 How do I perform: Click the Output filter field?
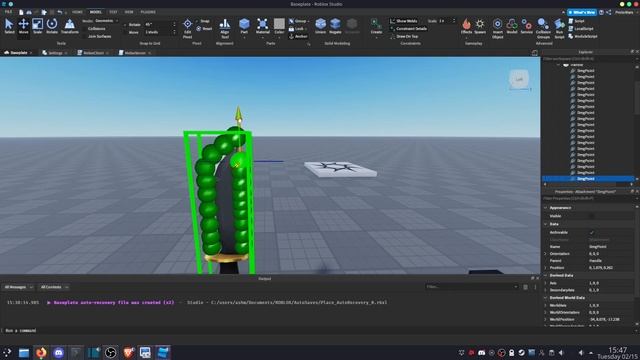pos(471,287)
